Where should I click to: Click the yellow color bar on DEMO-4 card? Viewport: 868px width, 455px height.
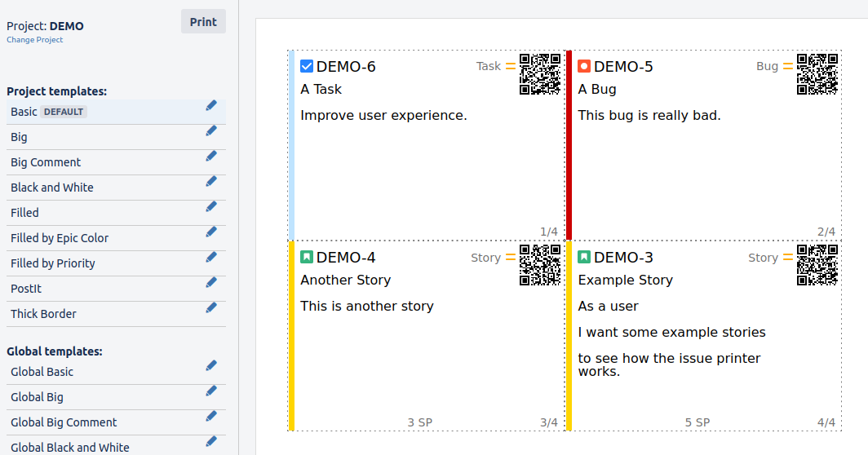point(291,336)
